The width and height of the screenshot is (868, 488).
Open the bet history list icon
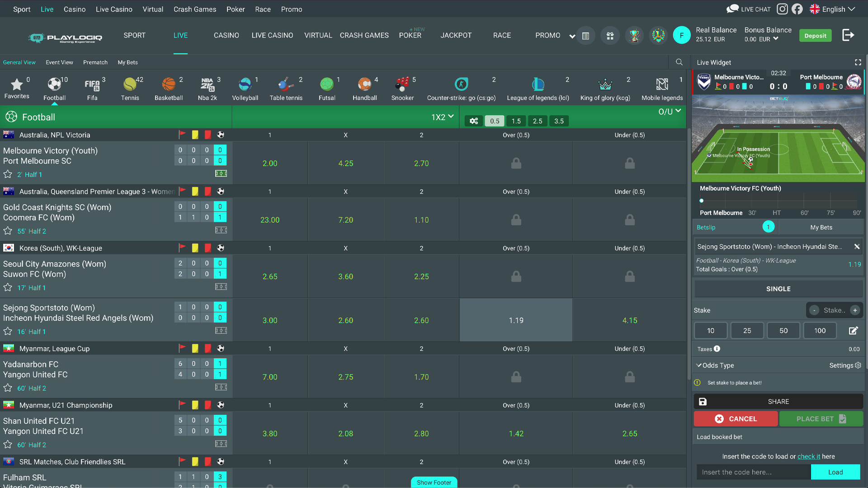(x=585, y=35)
